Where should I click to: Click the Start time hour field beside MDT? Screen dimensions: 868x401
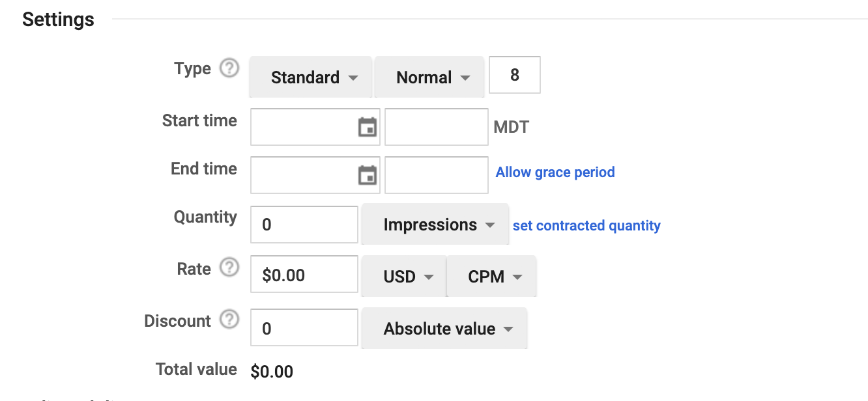(436, 126)
